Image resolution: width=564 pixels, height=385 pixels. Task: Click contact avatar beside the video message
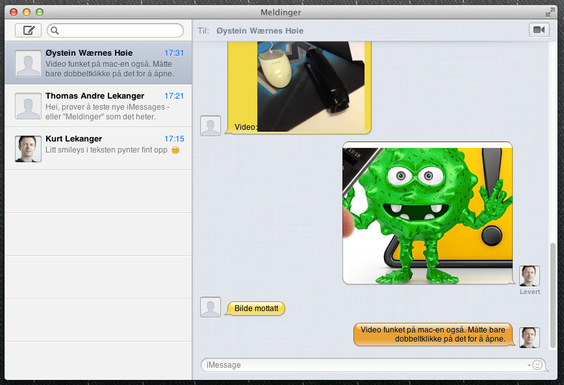pos(210,126)
